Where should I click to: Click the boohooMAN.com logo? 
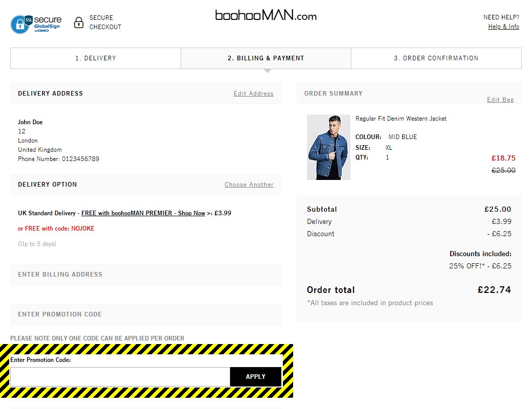coord(265,16)
